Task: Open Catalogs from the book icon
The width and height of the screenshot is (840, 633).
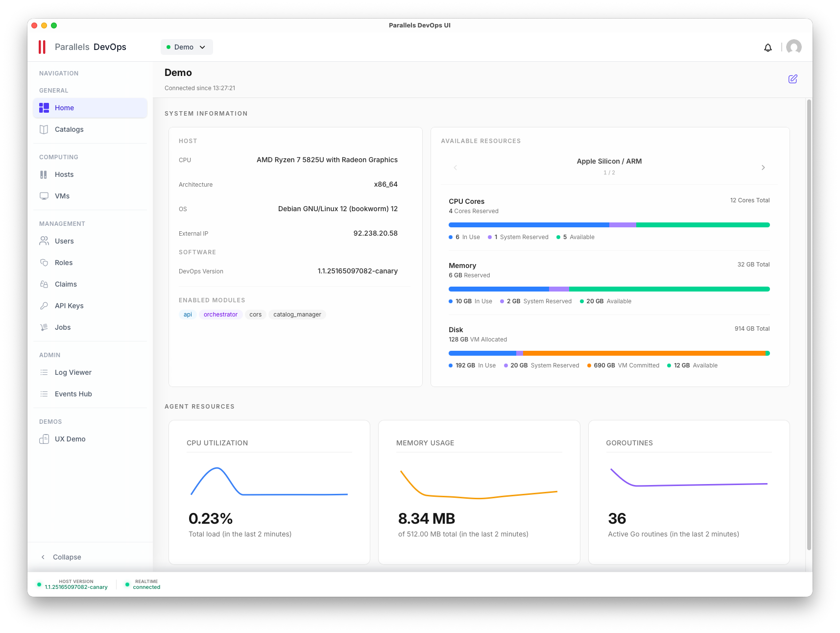Action: pos(44,129)
